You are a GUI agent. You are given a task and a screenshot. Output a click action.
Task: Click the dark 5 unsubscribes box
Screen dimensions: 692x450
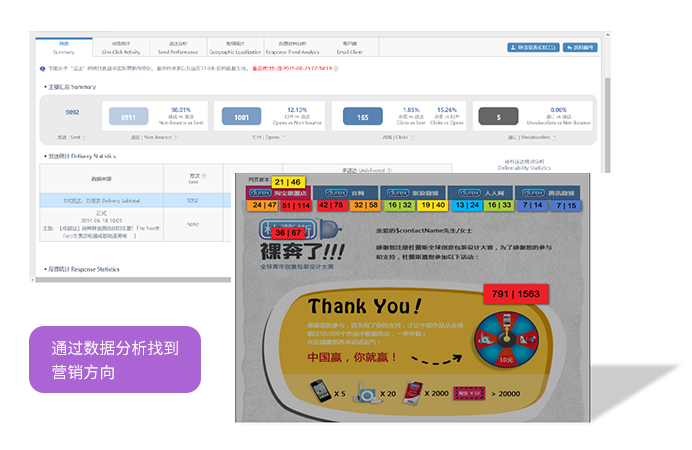click(x=498, y=117)
